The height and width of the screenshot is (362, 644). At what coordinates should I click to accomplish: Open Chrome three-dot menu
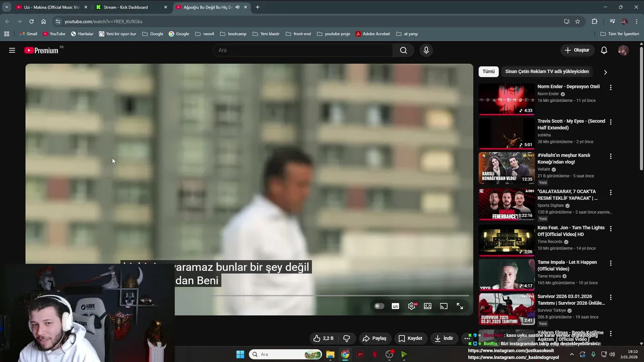click(x=637, y=22)
